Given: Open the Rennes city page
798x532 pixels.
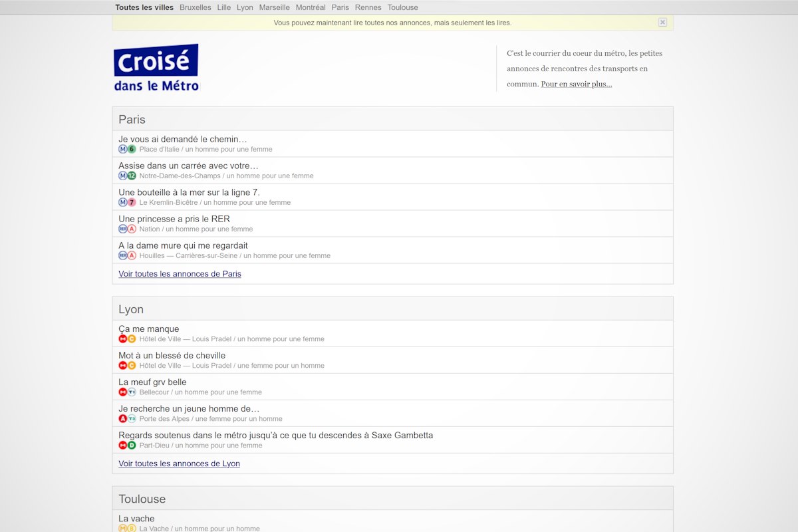Looking at the screenshot, I should pyautogui.click(x=368, y=7).
